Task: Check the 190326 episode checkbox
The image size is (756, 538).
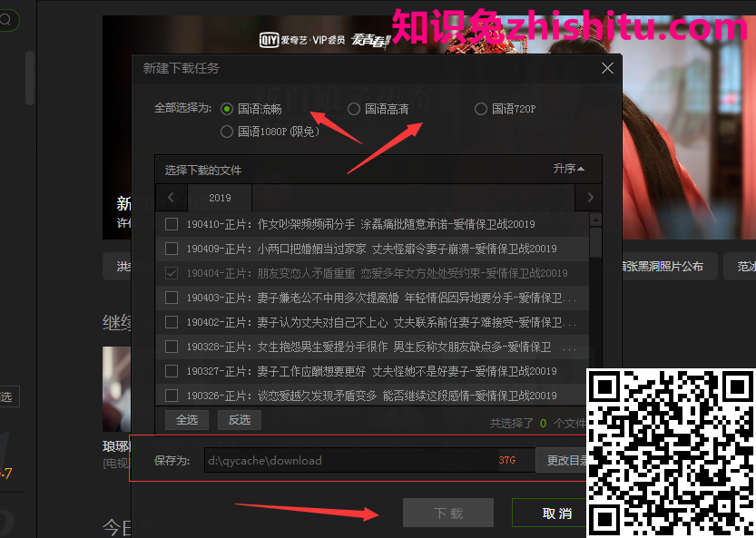Action: pos(172,396)
